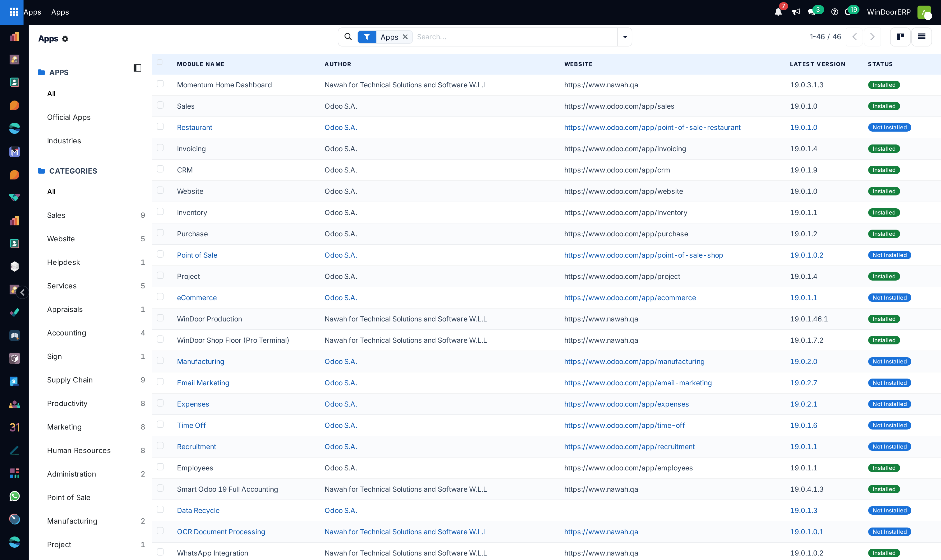
Task: Click the blue filter funnel icon
Action: coord(367,37)
